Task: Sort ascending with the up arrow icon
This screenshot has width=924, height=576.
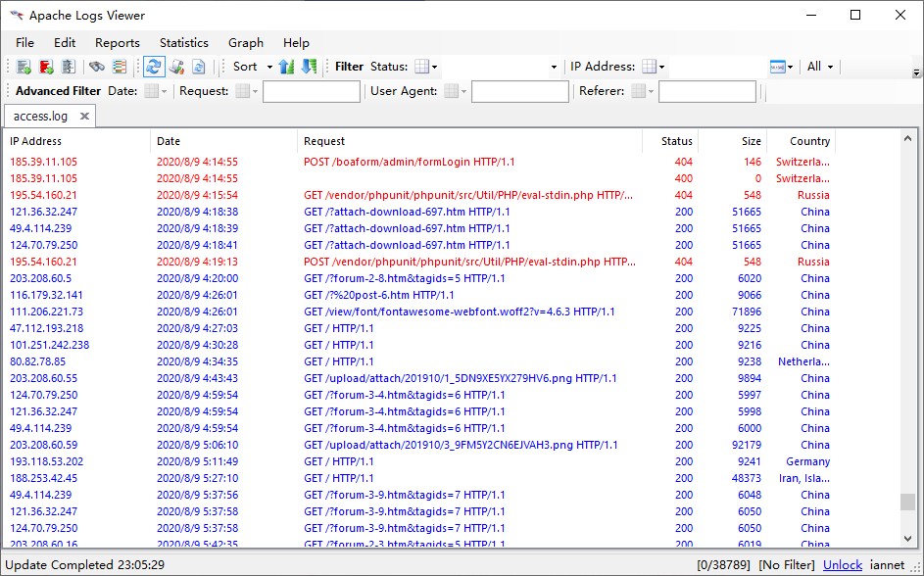Action: [286, 67]
